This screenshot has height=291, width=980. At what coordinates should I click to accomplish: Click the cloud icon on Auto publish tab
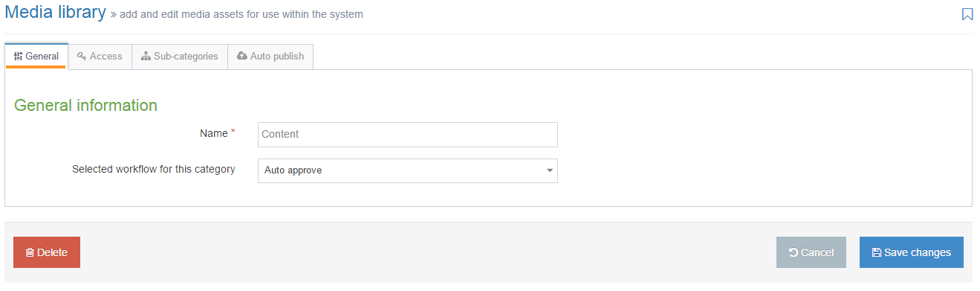(x=242, y=57)
